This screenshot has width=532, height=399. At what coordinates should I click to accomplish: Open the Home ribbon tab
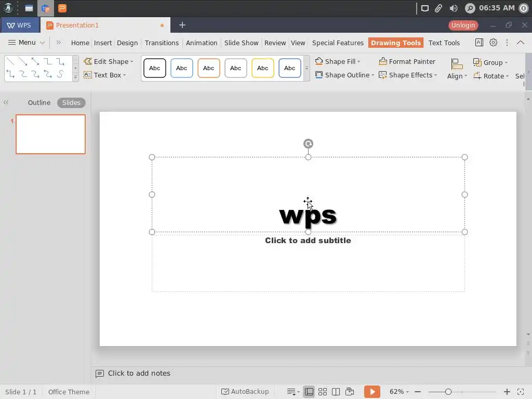coord(80,43)
